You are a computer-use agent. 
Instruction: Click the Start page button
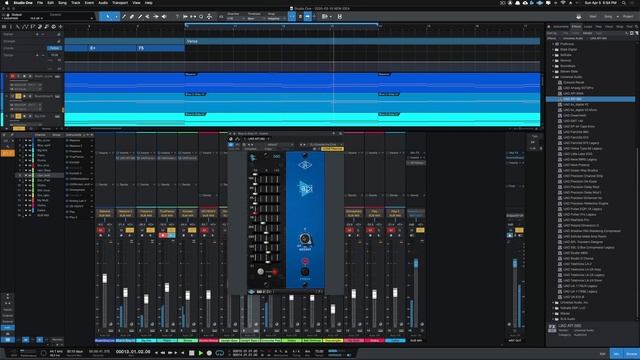coord(592,17)
